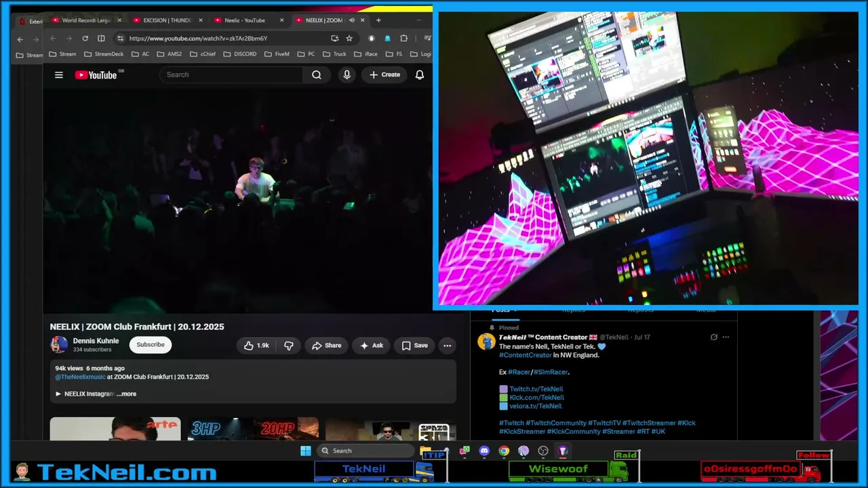Screen dimensions: 868x488
Task: Open the DISCORD bookmarks folder
Action: (x=240, y=54)
